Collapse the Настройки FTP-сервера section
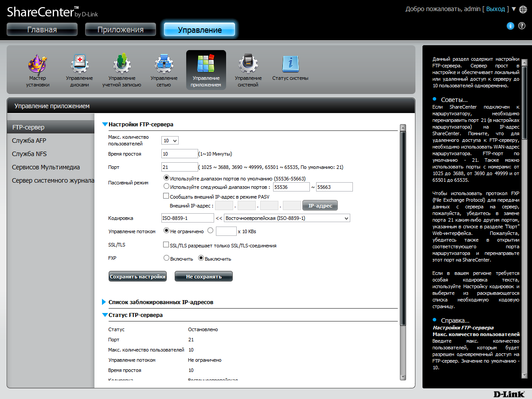The width and height of the screenshot is (532, 399). click(105, 125)
